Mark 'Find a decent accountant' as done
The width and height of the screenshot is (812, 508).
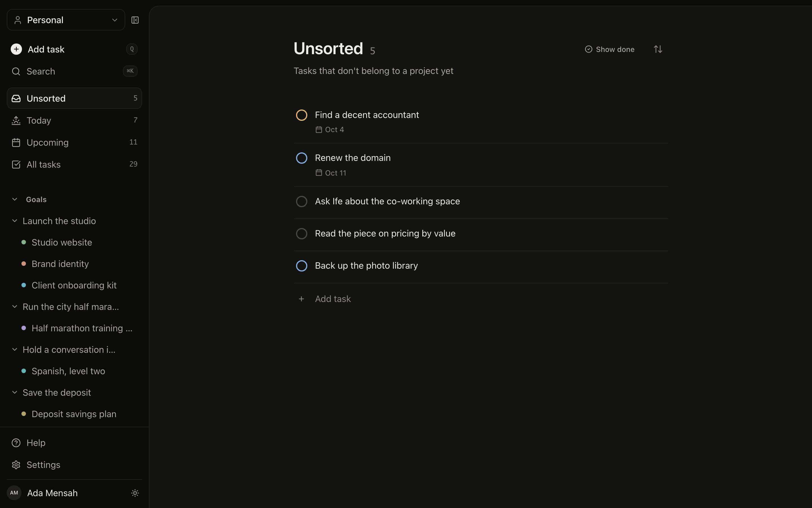coord(301,115)
